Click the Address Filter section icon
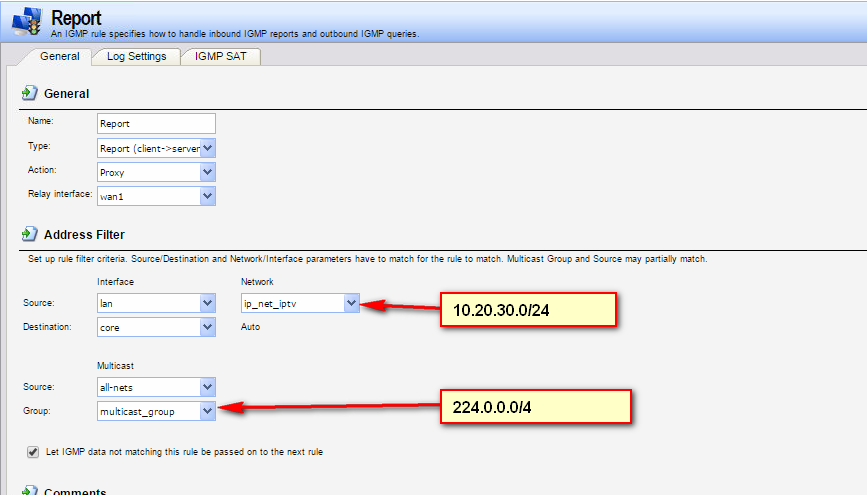The height and width of the screenshot is (495, 867). (x=29, y=235)
